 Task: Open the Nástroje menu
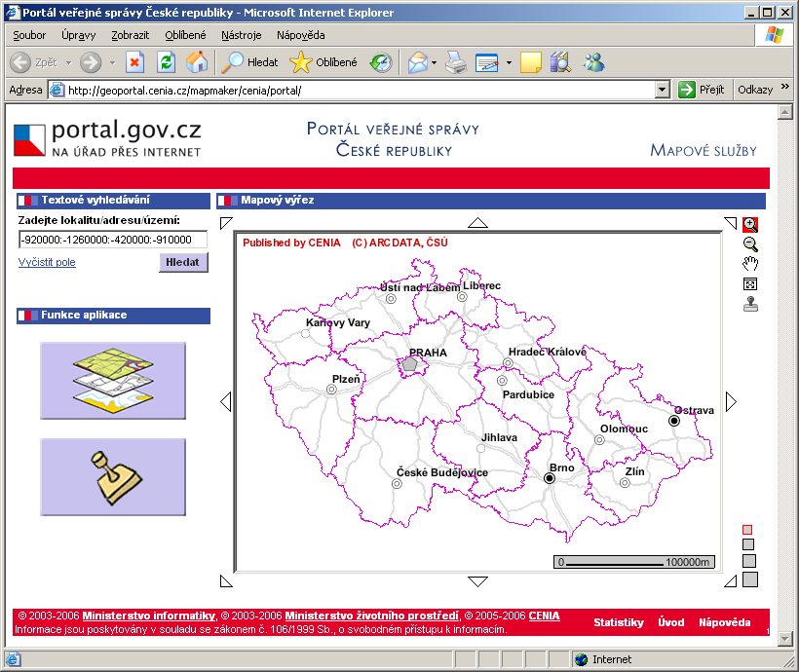[x=242, y=35]
